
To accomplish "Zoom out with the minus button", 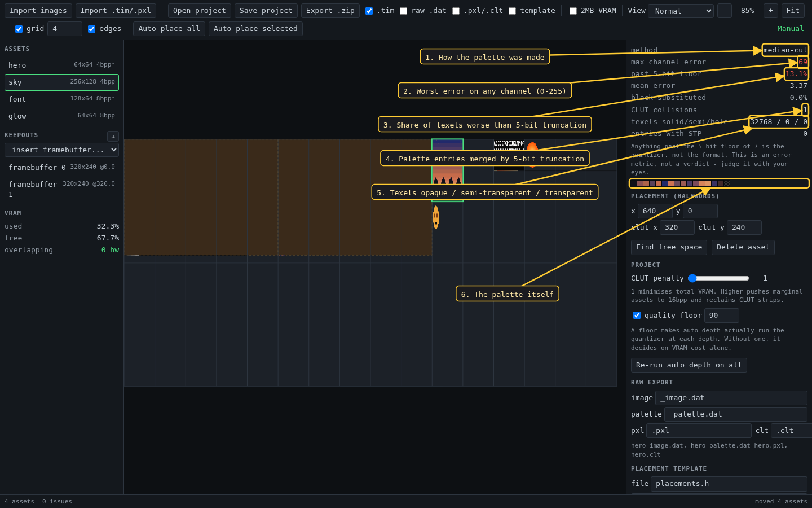I will 725,11.
